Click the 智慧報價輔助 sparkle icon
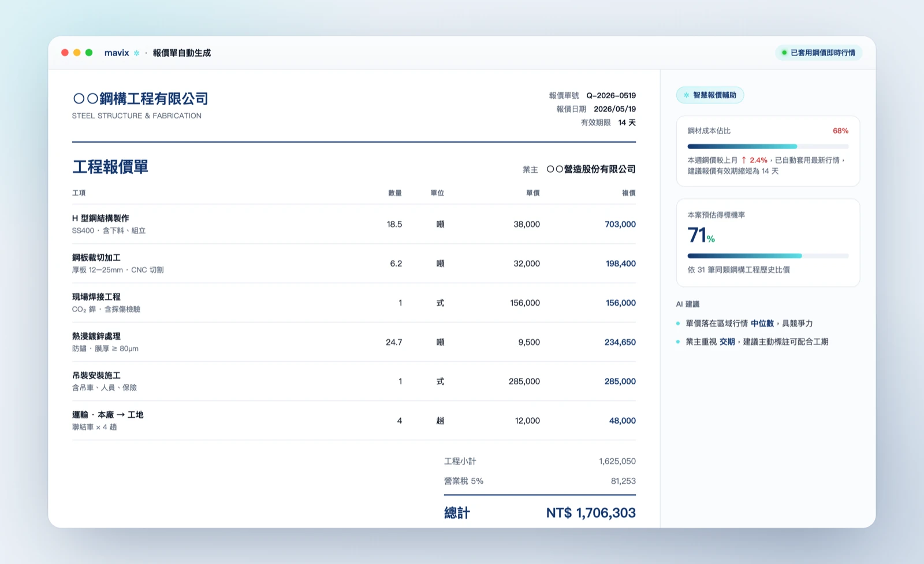924x564 pixels. (686, 95)
